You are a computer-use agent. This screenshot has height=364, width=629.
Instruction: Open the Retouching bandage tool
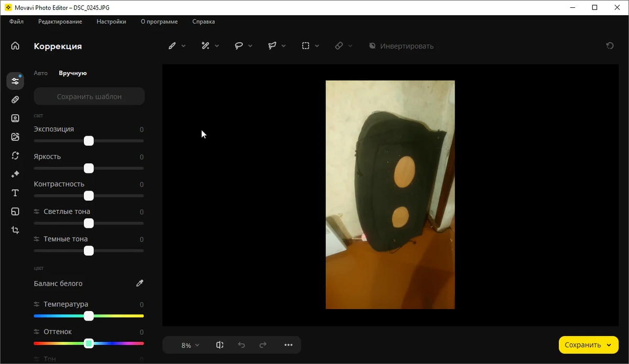click(x=15, y=100)
